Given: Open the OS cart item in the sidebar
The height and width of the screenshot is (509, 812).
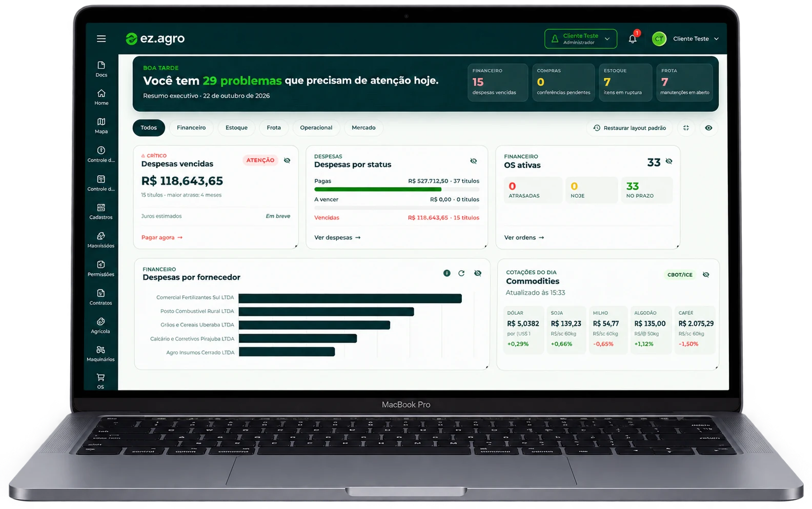Looking at the screenshot, I should pos(101,381).
